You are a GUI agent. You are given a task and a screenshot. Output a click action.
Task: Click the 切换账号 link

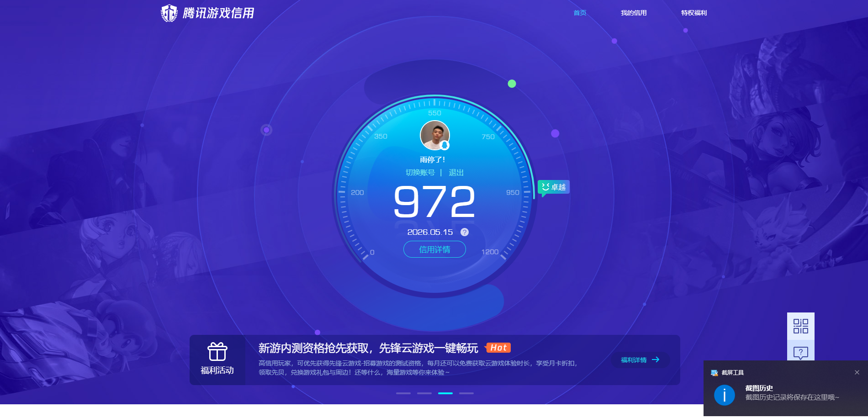(420, 172)
